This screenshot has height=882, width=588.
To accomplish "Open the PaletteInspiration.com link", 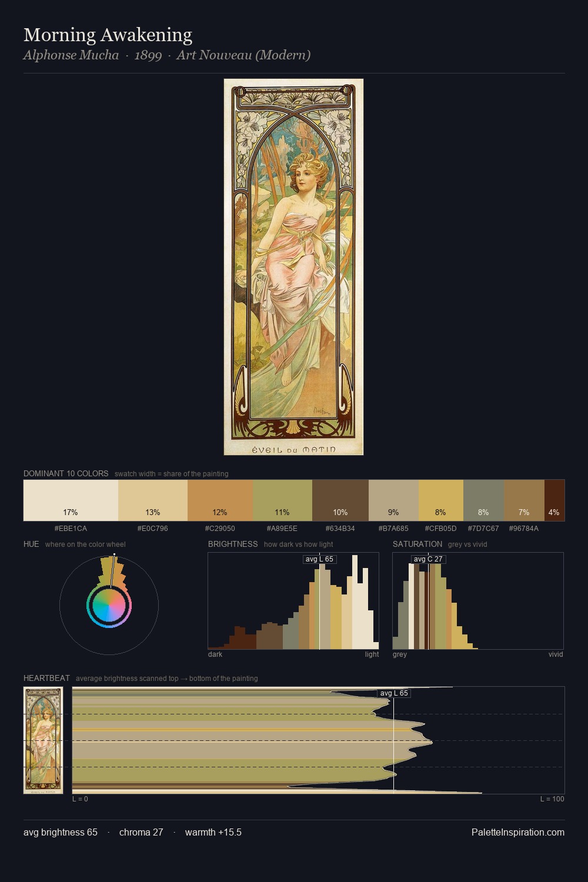I will coord(518,832).
